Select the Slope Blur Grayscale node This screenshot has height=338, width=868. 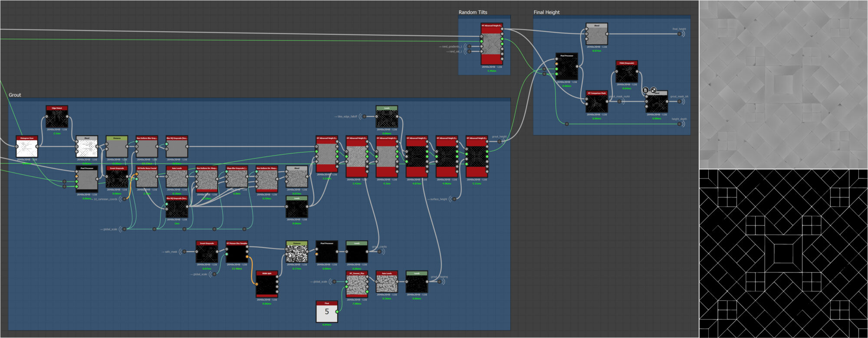pos(237,177)
